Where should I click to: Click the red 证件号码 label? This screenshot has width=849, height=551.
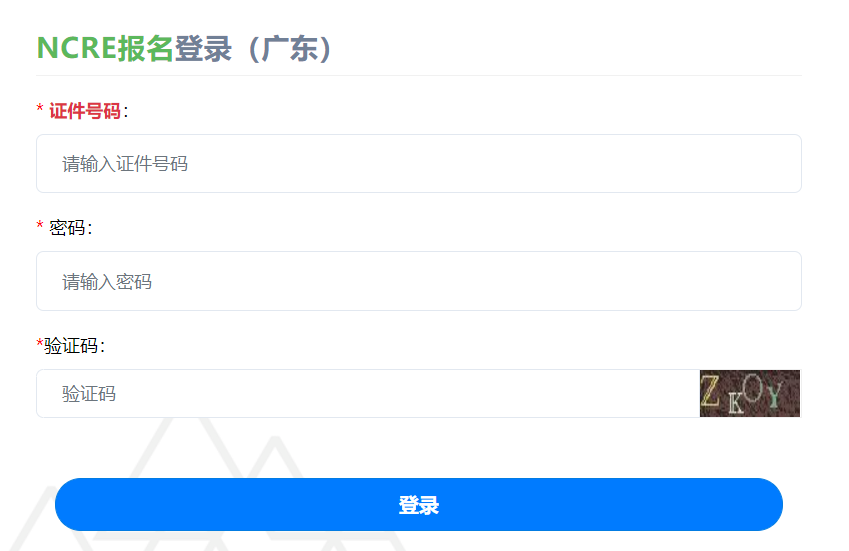[85, 111]
